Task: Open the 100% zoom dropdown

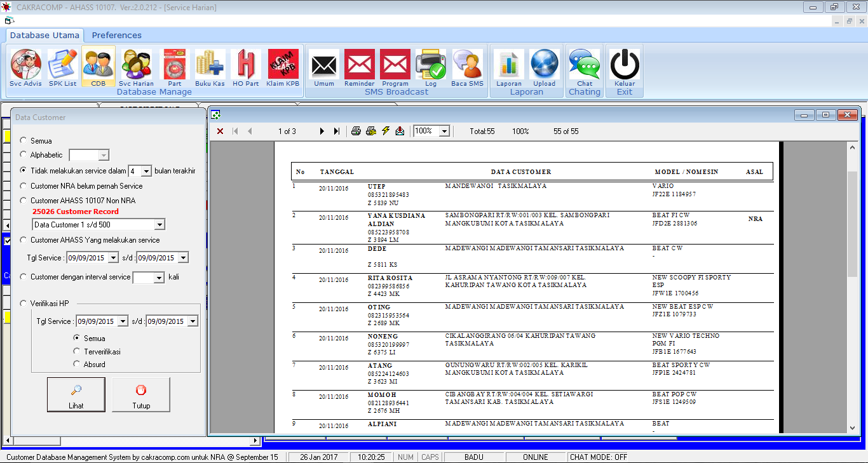Action: (444, 131)
